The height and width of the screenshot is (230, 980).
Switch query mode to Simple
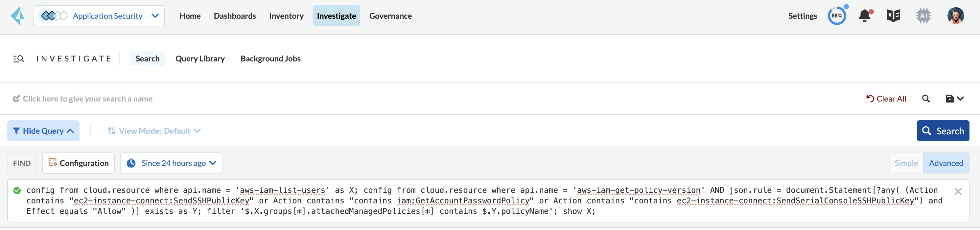(x=906, y=163)
